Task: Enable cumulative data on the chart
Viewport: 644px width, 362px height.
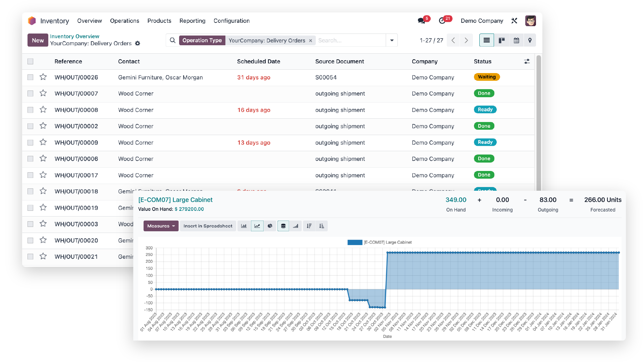Action: click(x=296, y=226)
